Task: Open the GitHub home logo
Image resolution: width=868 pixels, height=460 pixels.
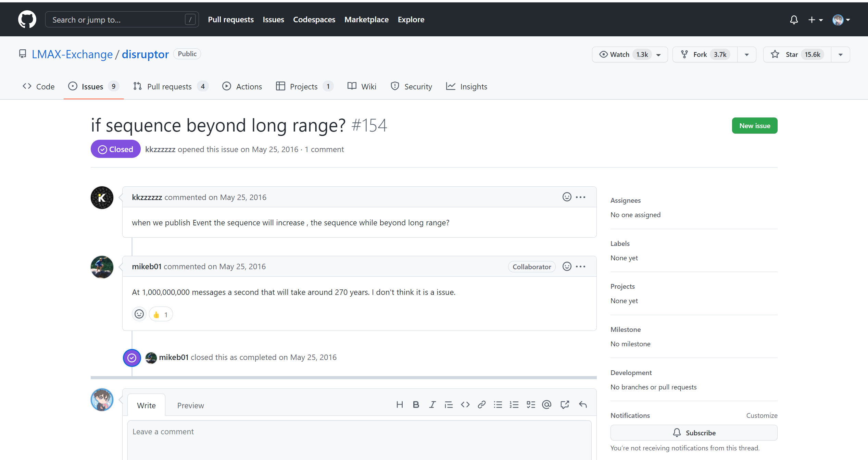Action: point(27,19)
